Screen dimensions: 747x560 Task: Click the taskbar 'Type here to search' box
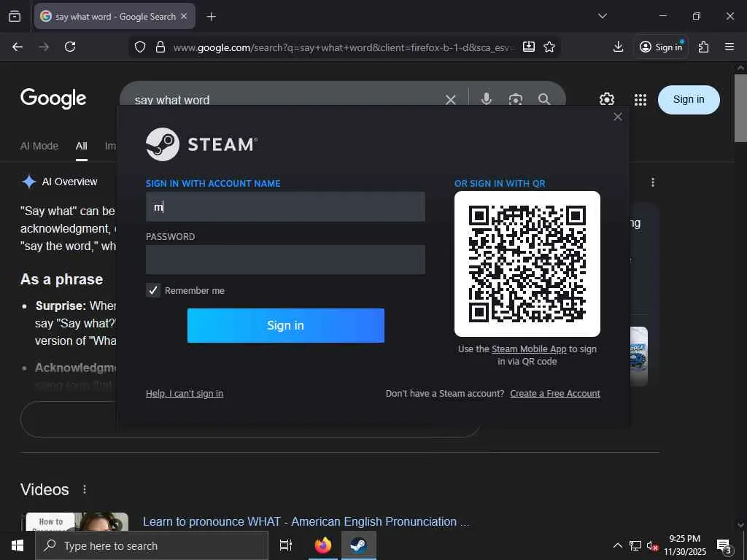coord(152,545)
